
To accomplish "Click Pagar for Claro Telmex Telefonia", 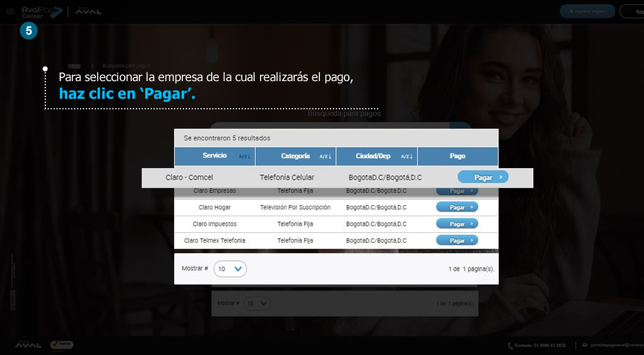I will [x=457, y=240].
